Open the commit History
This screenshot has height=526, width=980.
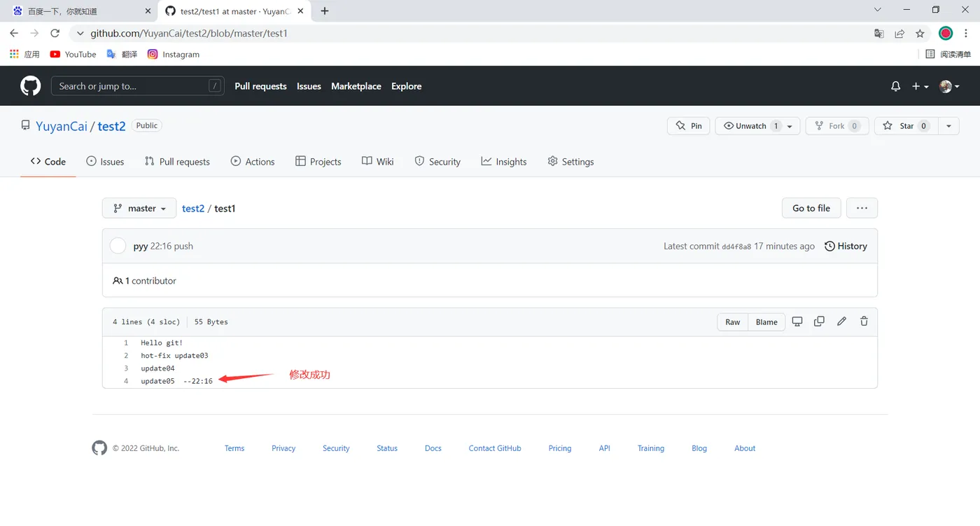coord(846,246)
